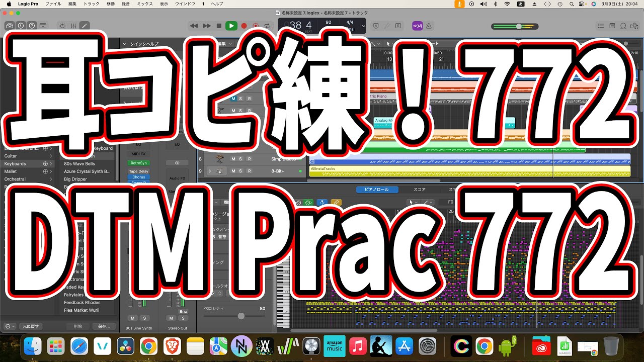Screen dimensions: 644x362
Task: Open Amazon Music from the Dock
Action: tap(335, 346)
